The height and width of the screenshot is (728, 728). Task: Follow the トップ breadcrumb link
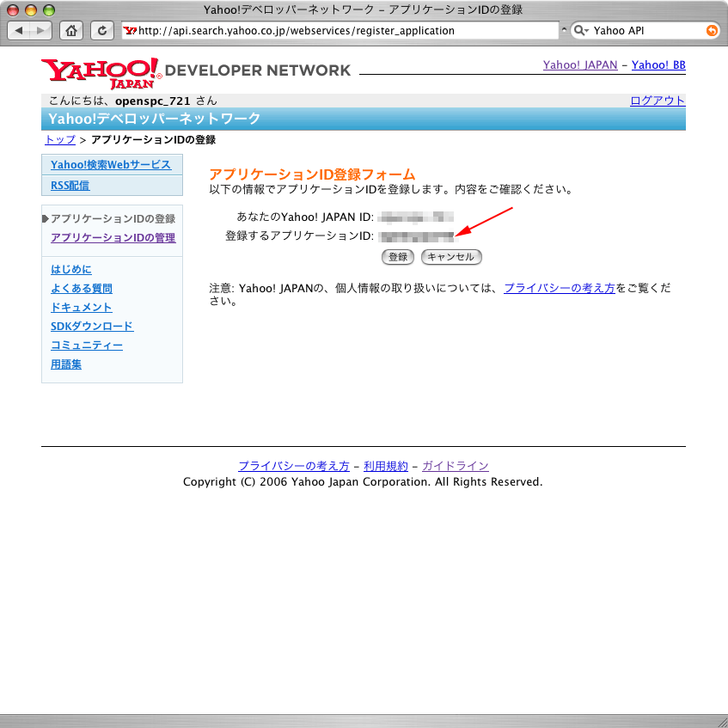click(x=60, y=140)
